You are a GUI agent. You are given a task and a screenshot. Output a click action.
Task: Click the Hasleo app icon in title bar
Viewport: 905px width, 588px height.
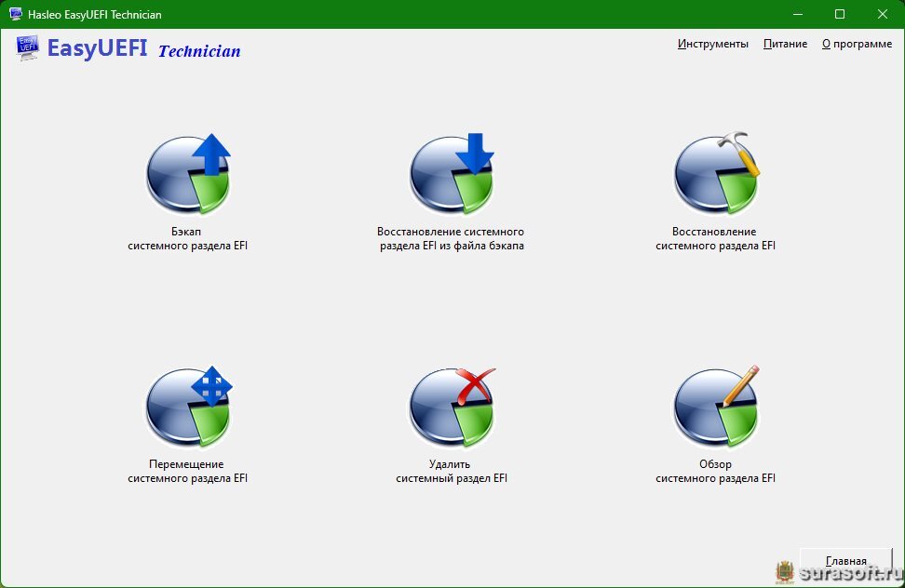pos(16,14)
